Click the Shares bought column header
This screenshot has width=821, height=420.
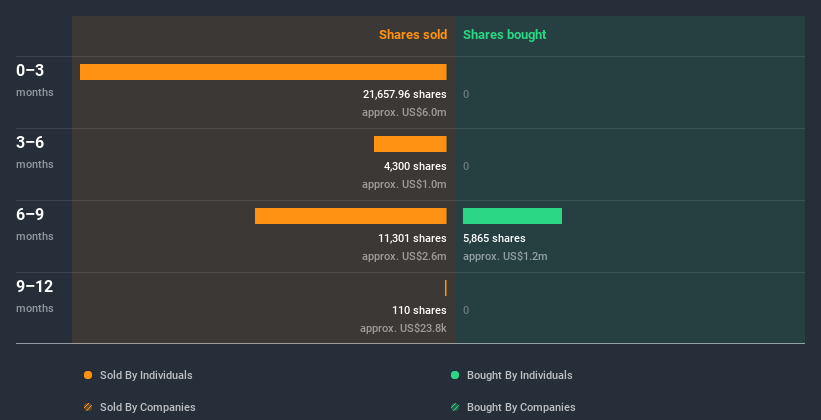(504, 35)
